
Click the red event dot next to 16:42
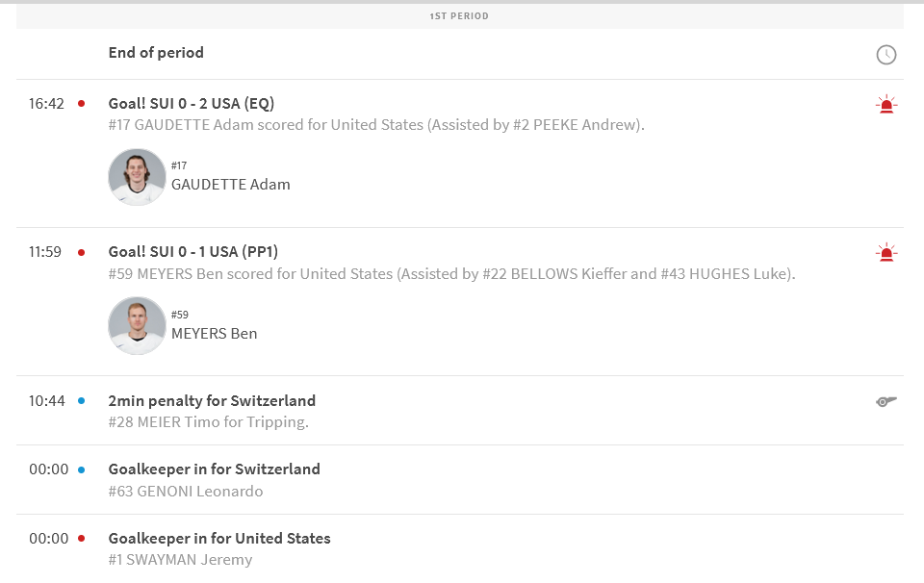81,103
